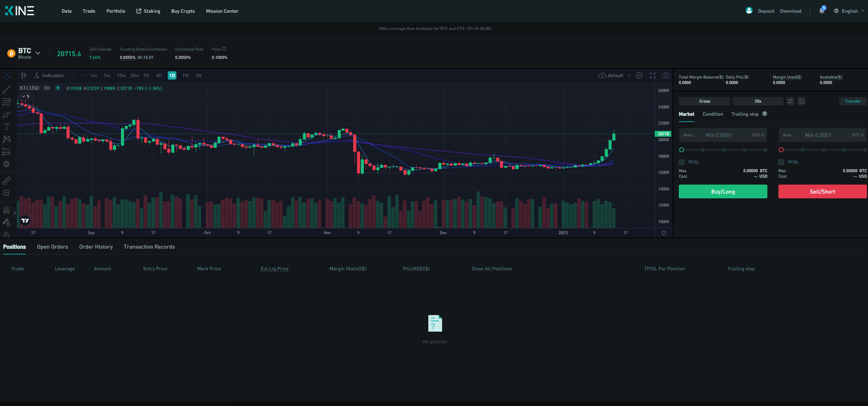
Task: Click the TradingView logo badge
Action: [25, 220]
